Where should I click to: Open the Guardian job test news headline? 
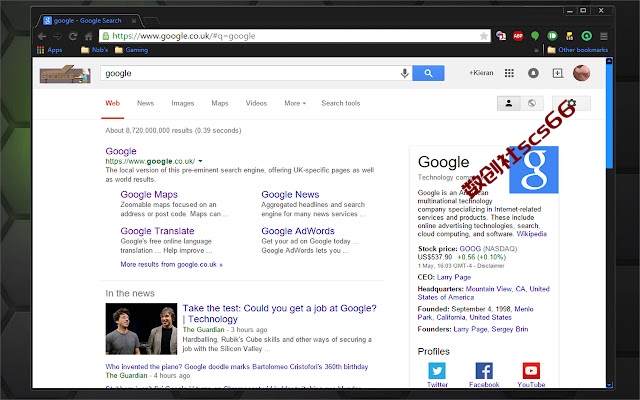[x=280, y=313]
